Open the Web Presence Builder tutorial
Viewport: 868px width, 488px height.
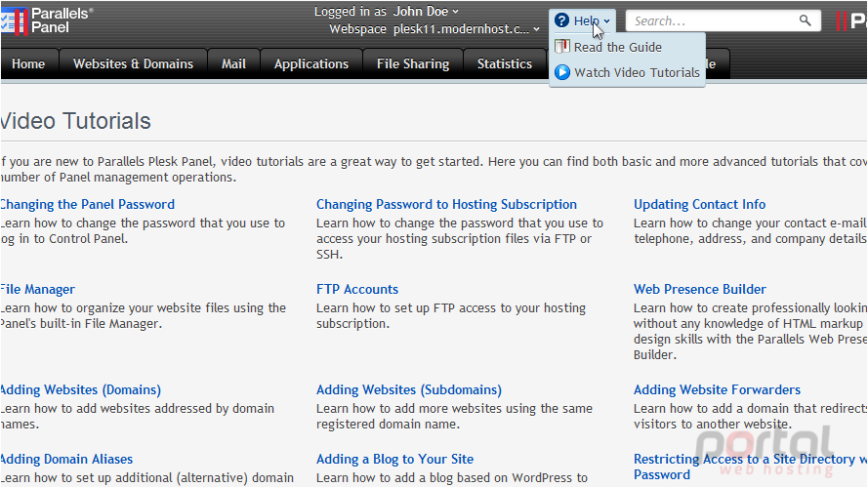pyautogui.click(x=700, y=289)
